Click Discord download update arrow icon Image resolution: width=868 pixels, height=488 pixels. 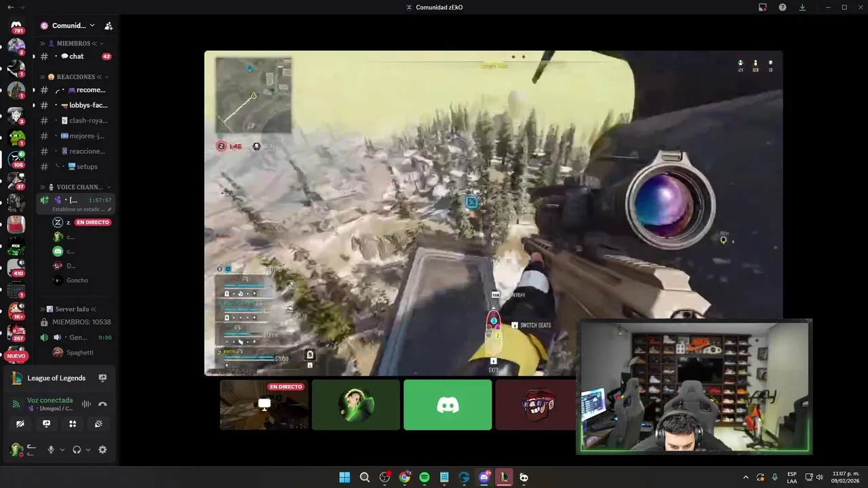coord(802,7)
